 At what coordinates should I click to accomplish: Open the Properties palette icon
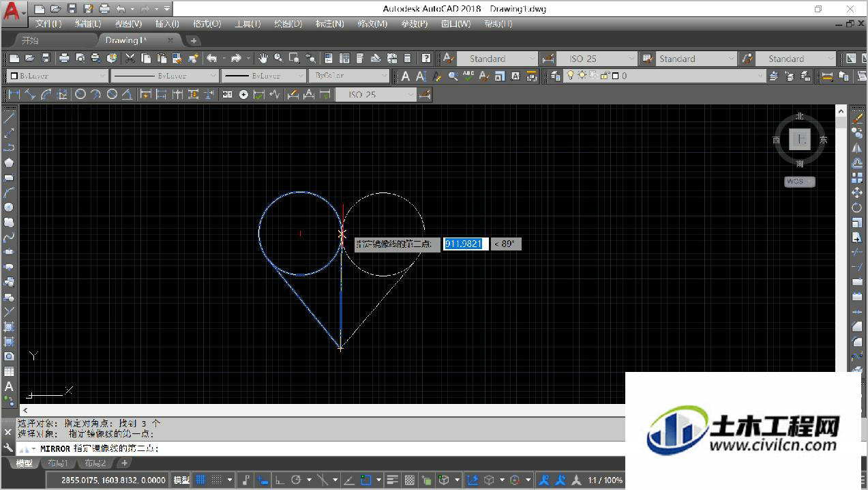(x=329, y=59)
